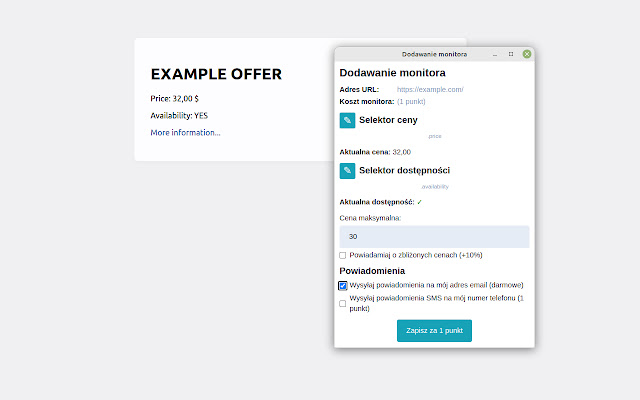Image resolution: width=640 pixels, height=400 pixels.
Task: Close the Dodawanie monitora window
Action: 527,53
